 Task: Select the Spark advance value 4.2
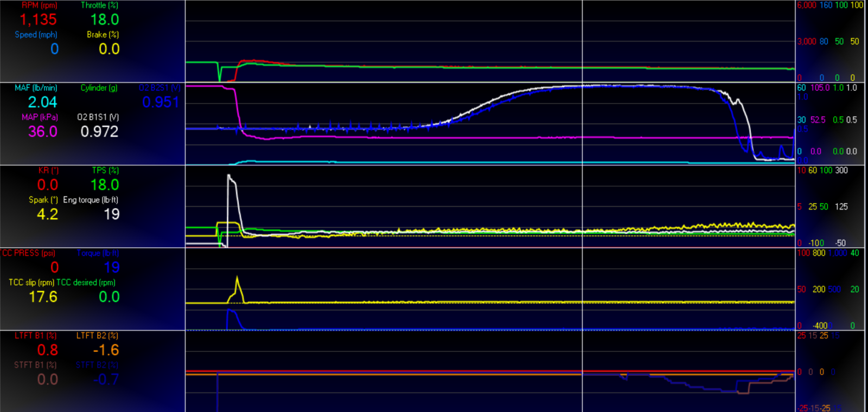click(x=47, y=214)
